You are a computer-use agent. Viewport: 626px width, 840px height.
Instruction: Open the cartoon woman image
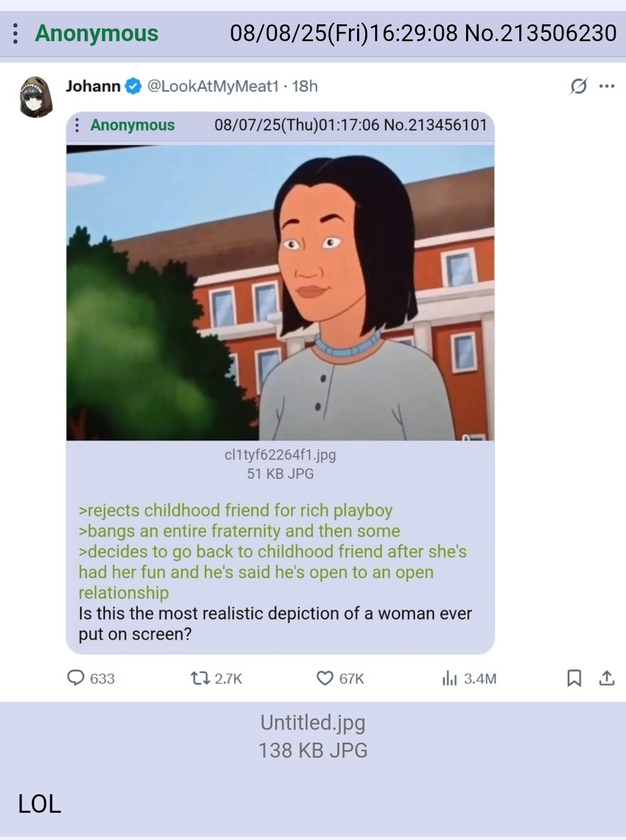point(281,293)
